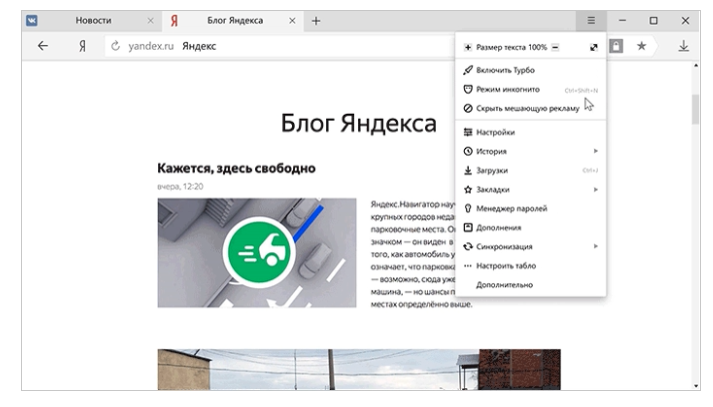The image size is (713, 407).
Task: Switch to the Новости tab
Action: point(92,21)
